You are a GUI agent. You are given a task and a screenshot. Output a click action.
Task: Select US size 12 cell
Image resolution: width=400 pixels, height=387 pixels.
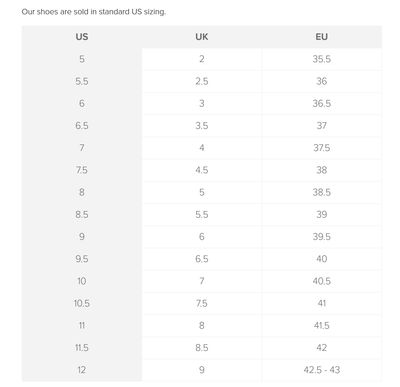click(82, 370)
